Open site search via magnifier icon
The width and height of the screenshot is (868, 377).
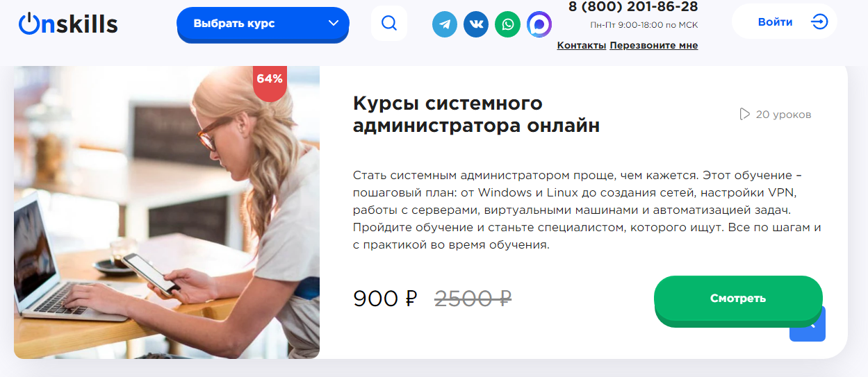[x=389, y=24]
